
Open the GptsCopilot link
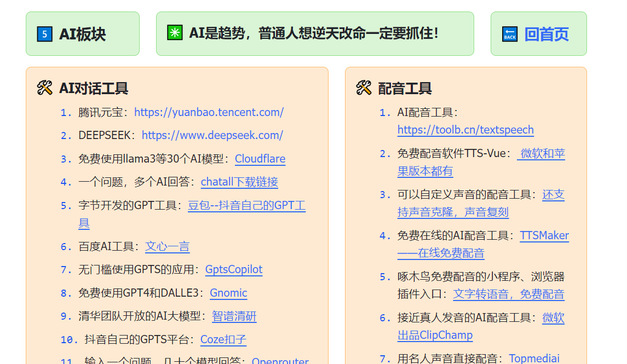click(x=234, y=269)
